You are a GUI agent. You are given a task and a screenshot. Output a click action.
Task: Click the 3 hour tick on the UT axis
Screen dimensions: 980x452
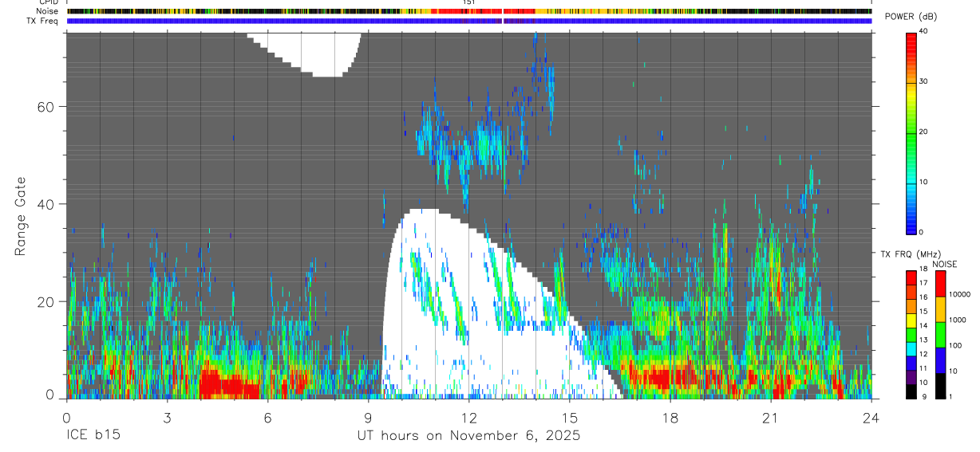click(167, 419)
